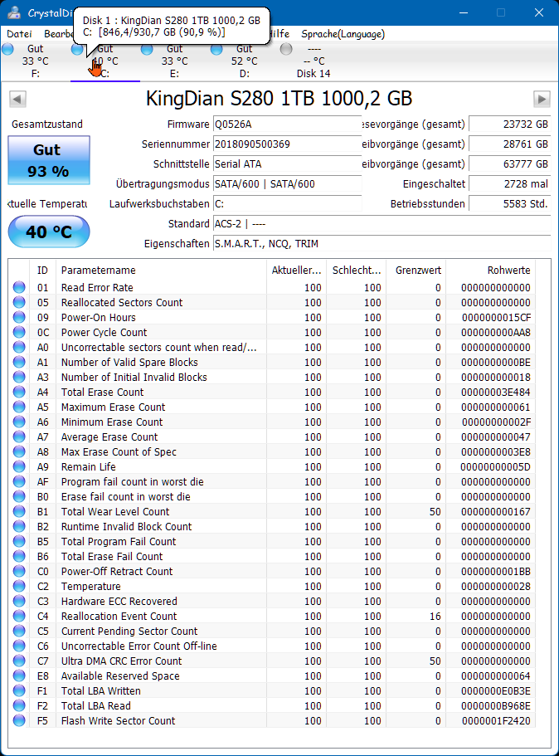Image resolution: width=559 pixels, height=756 pixels.
Task: Click the blue status orb above D: drive
Action: [216, 49]
